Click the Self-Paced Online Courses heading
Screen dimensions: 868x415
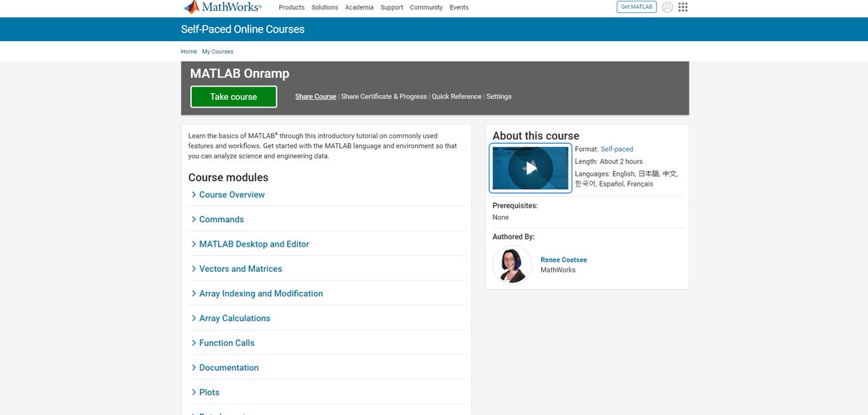point(243,30)
